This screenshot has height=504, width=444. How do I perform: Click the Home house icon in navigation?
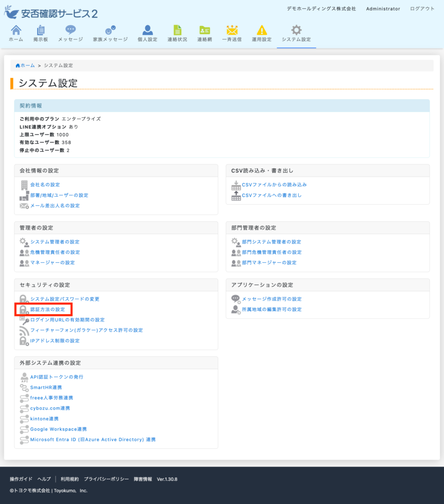click(16, 30)
